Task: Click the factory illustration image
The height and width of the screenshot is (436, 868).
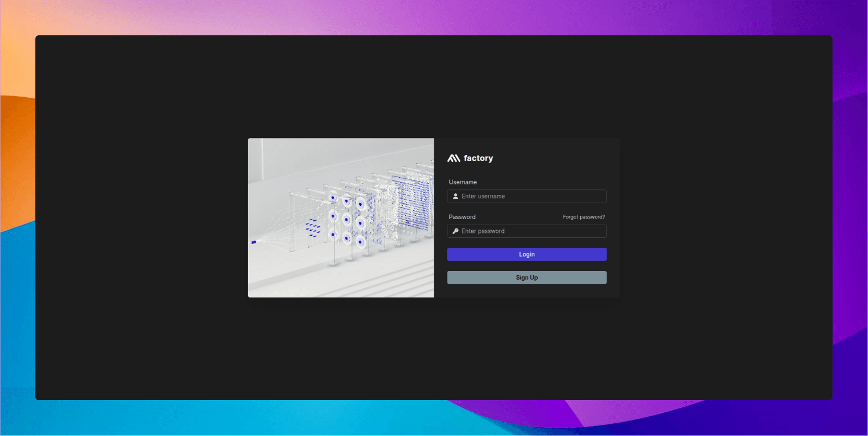Action: [341, 217]
